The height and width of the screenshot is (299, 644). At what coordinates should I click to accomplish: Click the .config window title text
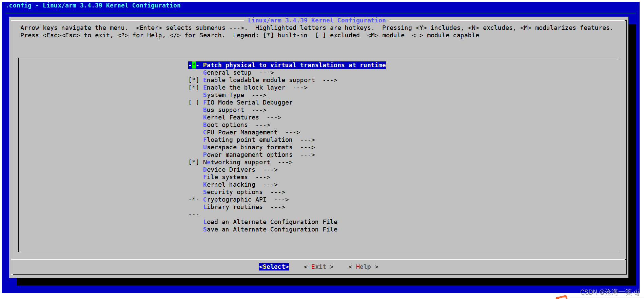pos(93,5)
